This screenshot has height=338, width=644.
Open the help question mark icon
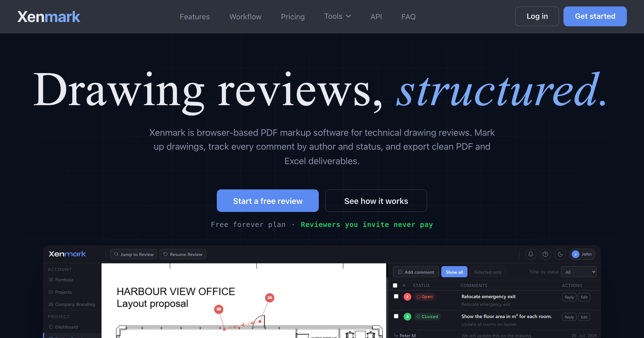(545, 254)
